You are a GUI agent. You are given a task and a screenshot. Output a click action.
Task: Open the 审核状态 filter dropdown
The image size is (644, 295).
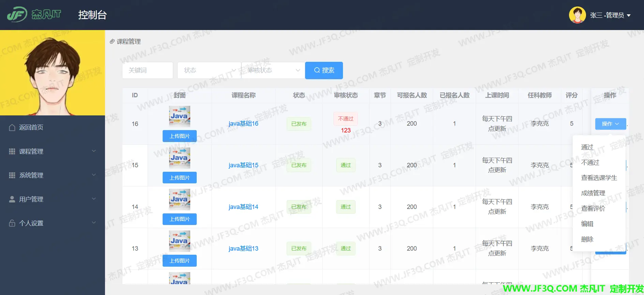[x=273, y=70]
